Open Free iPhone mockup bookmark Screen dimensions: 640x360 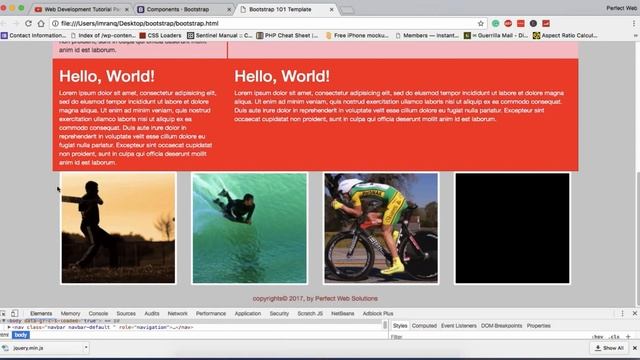[357, 36]
